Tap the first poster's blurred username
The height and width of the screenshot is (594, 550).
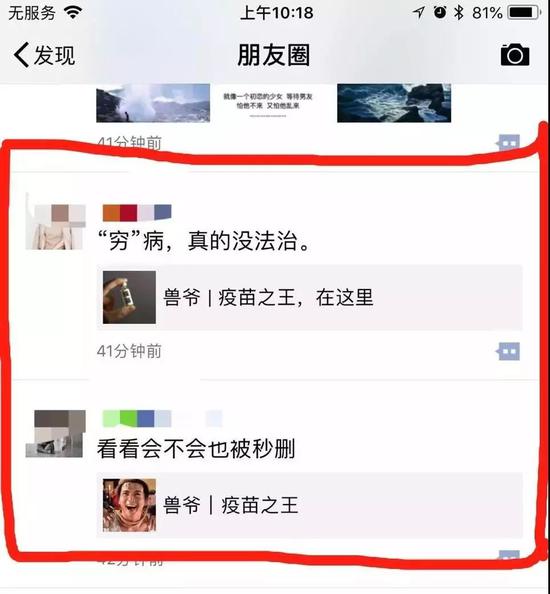coord(137,213)
